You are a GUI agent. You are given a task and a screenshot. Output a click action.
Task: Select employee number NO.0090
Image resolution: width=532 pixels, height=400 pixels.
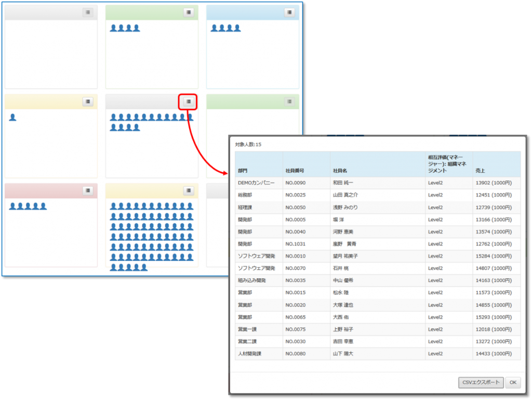click(x=295, y=183)
